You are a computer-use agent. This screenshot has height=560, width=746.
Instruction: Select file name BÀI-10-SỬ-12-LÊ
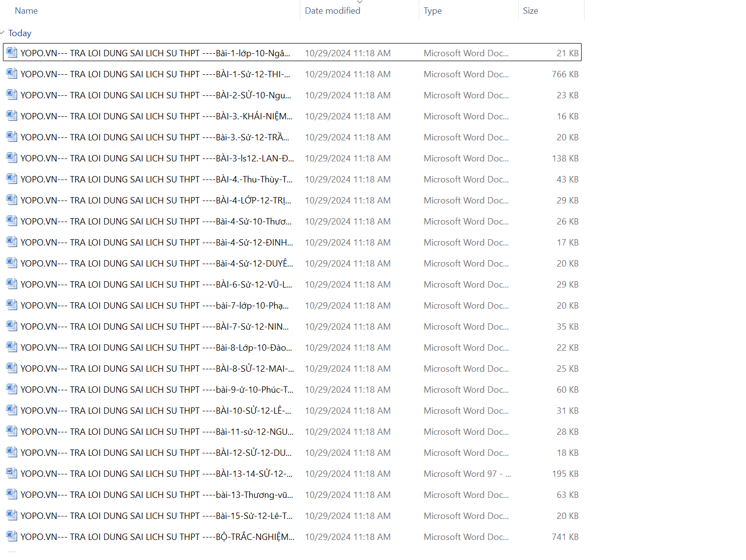[x=156, y=410]
